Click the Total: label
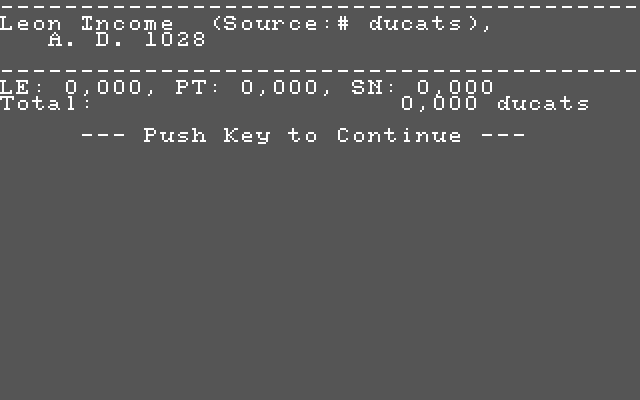 [46, 103]
